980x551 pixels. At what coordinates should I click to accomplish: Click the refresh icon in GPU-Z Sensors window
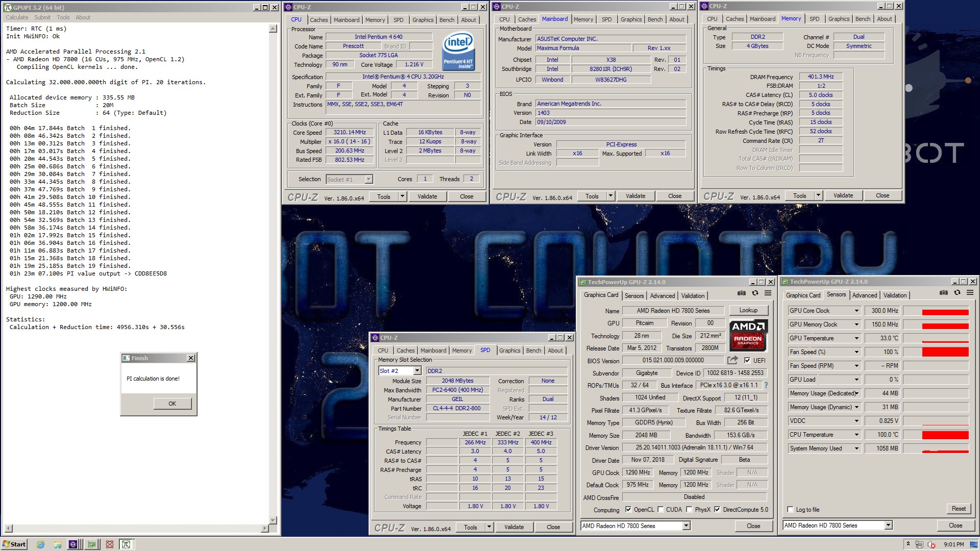click(957, 292)
